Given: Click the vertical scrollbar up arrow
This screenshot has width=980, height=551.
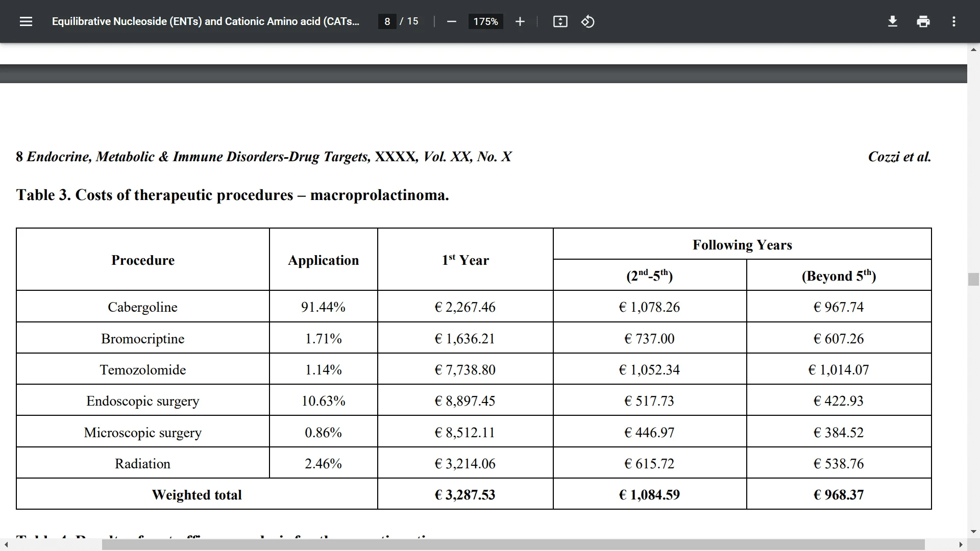Looking at the screenshot, I should (x=973, y=49).
